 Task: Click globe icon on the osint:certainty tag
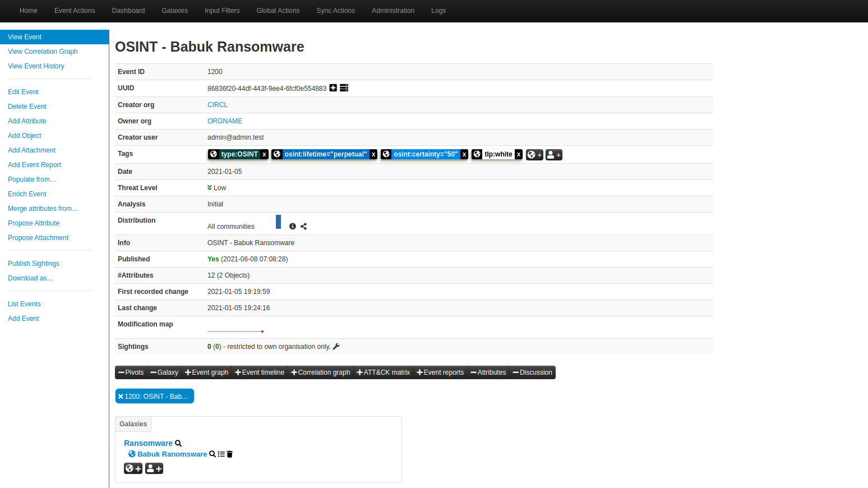386,154
